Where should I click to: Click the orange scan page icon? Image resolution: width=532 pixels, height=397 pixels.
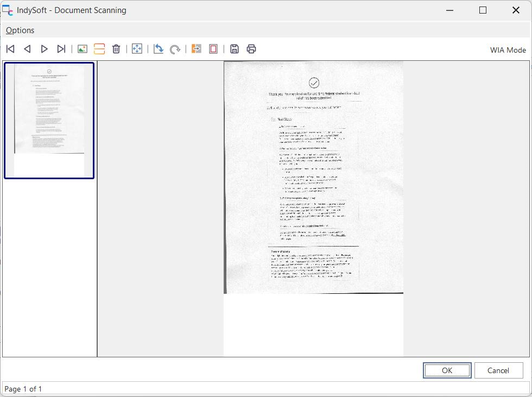(99, 49)
